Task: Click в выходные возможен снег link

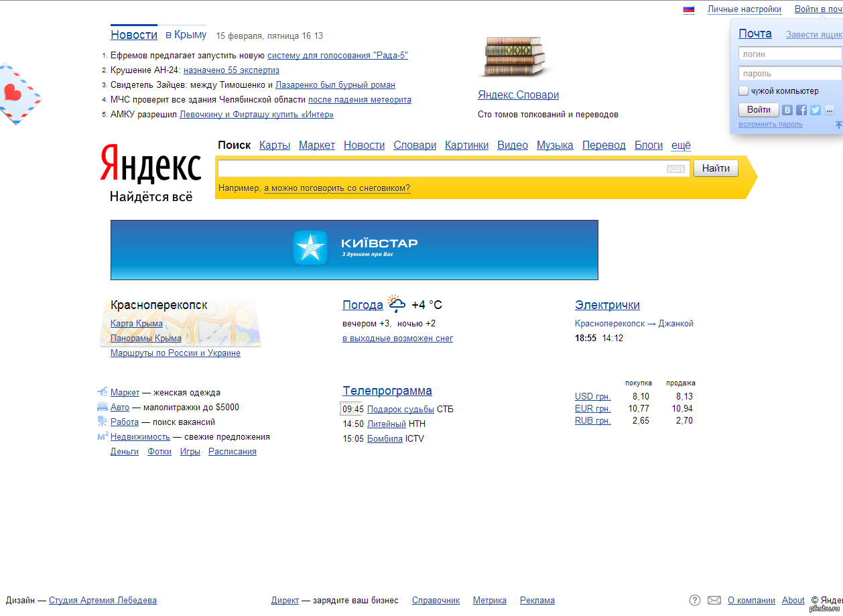Action: (x=397, y=338)
